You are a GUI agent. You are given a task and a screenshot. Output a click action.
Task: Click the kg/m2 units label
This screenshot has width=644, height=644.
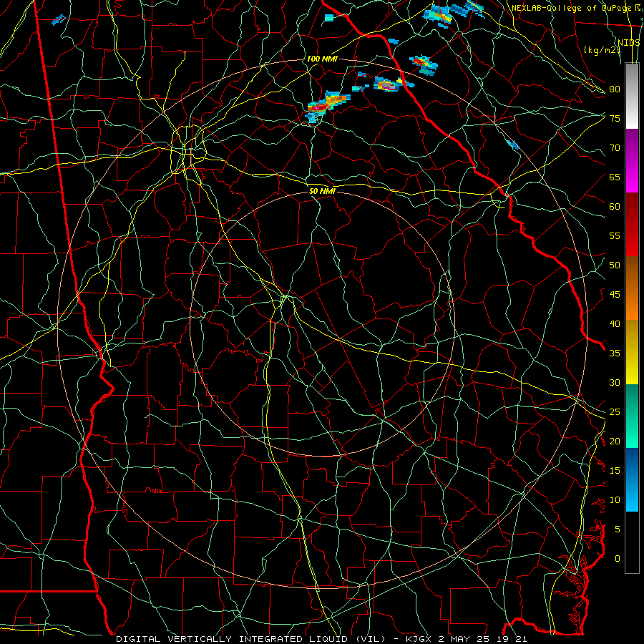click(x=602, y=50)
